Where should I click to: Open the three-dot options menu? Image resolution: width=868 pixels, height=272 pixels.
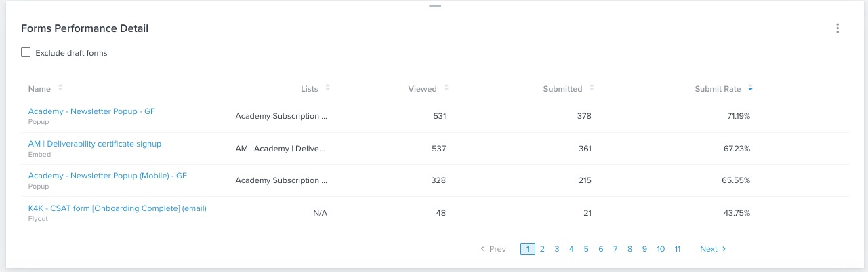pyautogui.click(x=838, y=28)
